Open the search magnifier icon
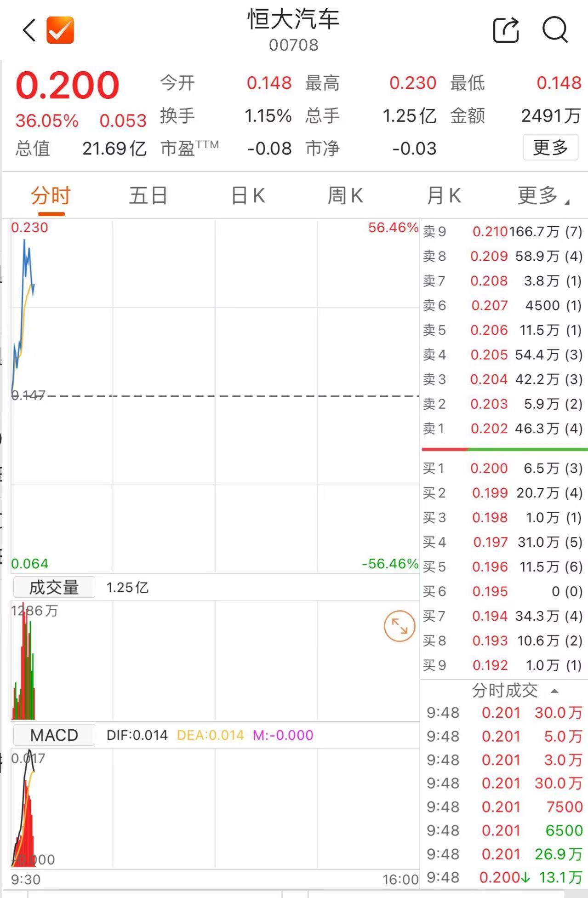Screen dimensions: 588x898 (555, 30)
